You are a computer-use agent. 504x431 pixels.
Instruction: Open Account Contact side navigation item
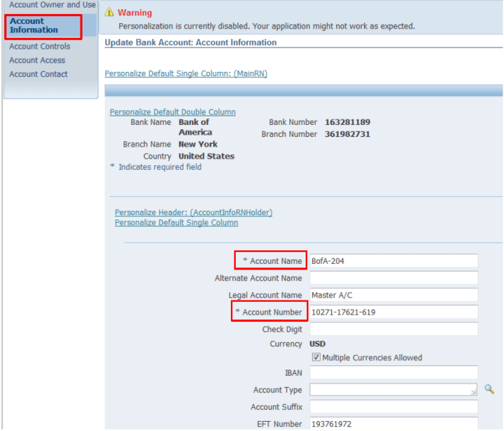coord(38,74)
